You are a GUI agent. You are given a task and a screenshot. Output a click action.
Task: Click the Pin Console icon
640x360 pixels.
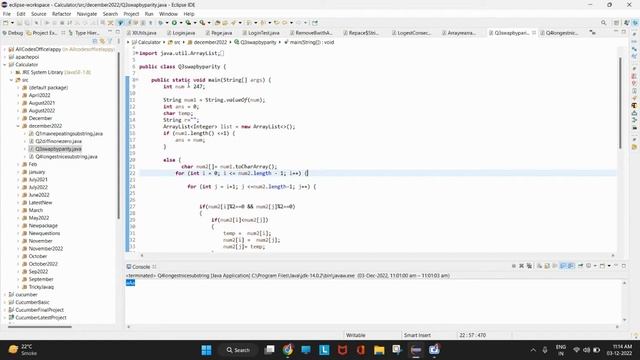point(580,266)
